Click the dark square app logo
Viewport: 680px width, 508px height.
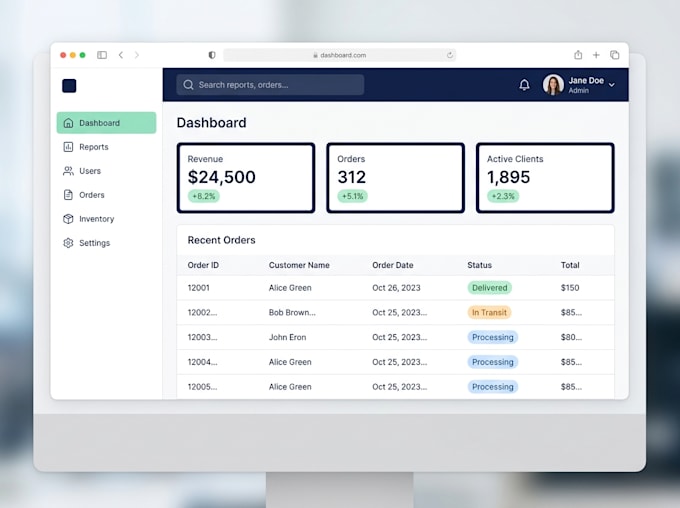69,85
